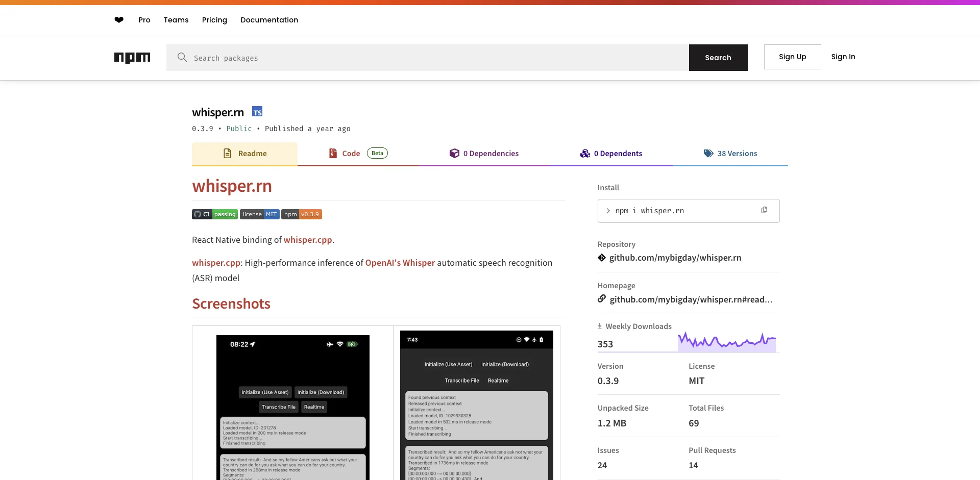Click the 353 weekly downloads value
980x480 pixels.
pyautogui.click(x=605, y=344)
